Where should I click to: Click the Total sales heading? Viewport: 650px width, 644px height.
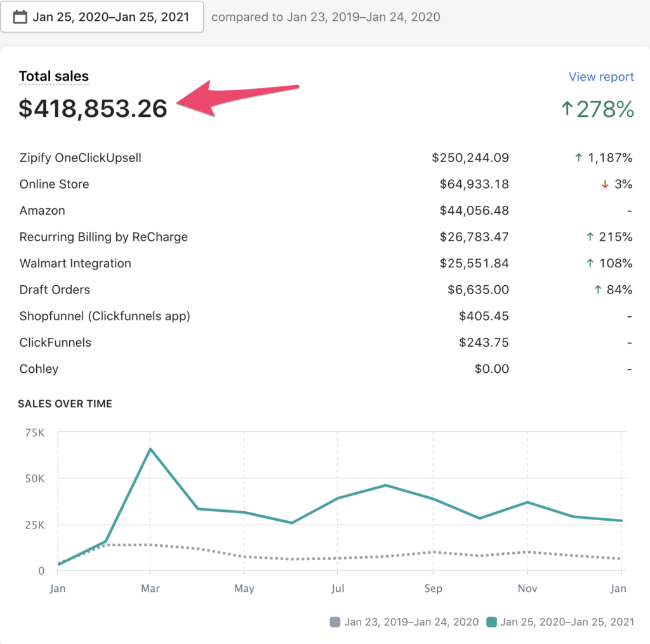click(53, 77)
